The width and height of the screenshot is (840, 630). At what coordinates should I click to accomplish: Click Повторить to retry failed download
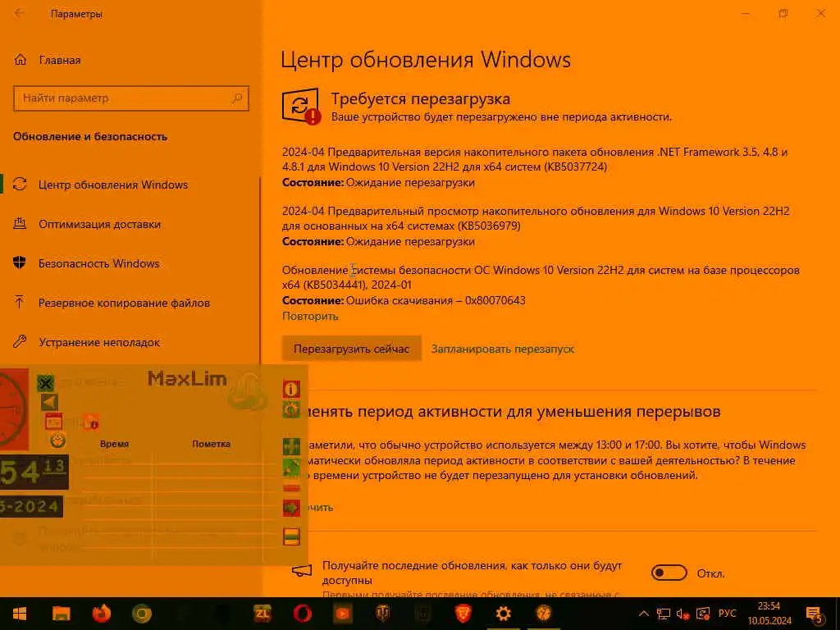(x=310, y=316)
